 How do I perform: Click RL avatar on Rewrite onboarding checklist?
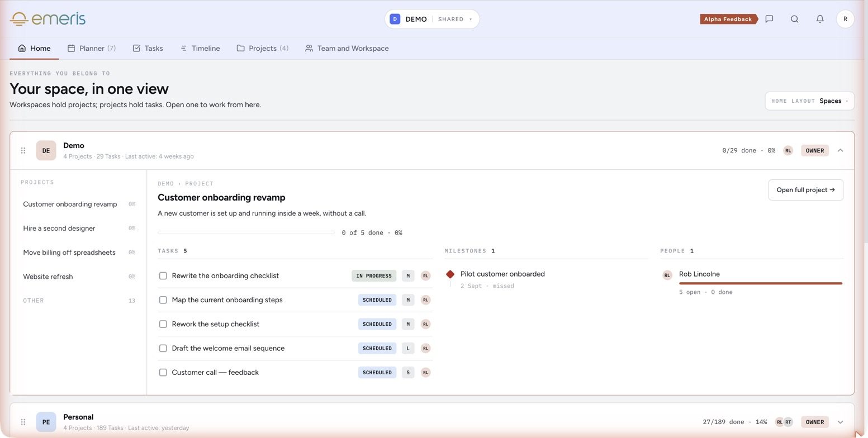425,275
